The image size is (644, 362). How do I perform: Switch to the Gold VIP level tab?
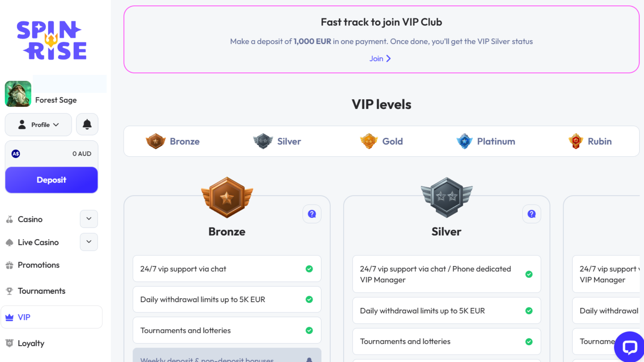coord(381,141)
